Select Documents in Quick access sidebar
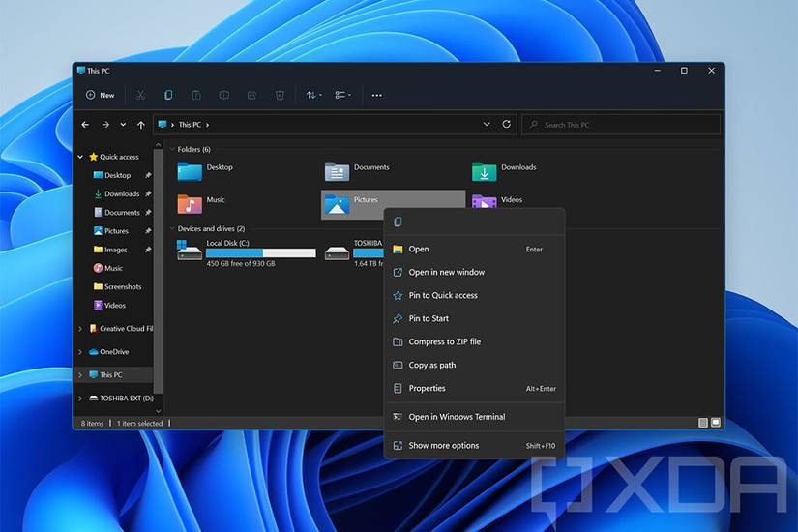 (x=116, y=212)
